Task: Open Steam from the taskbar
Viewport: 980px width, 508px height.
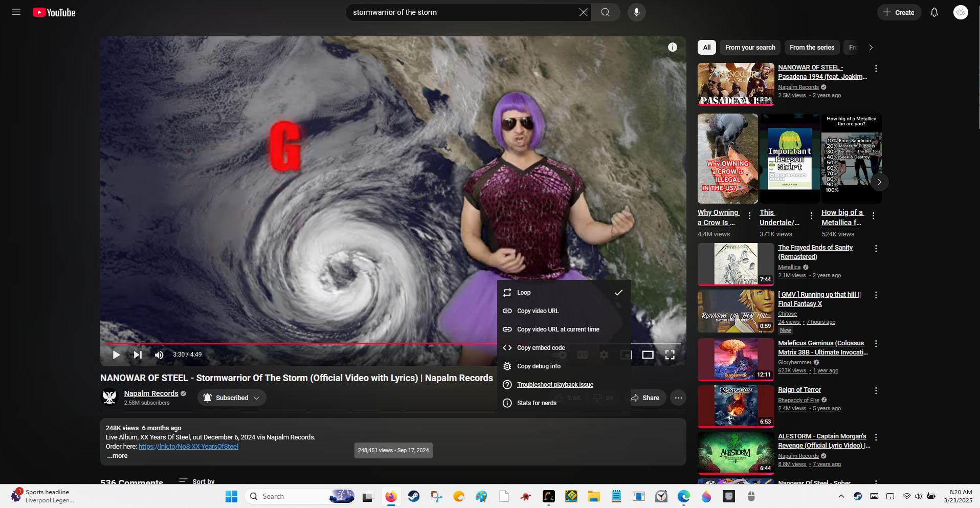Action: [x=413, y=496]
